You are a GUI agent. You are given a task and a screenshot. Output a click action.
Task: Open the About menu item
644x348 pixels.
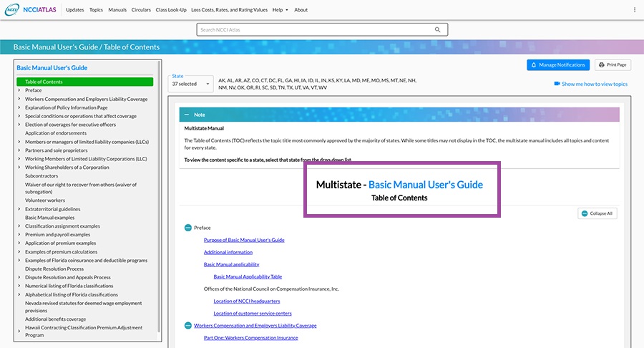click(301, 10)
